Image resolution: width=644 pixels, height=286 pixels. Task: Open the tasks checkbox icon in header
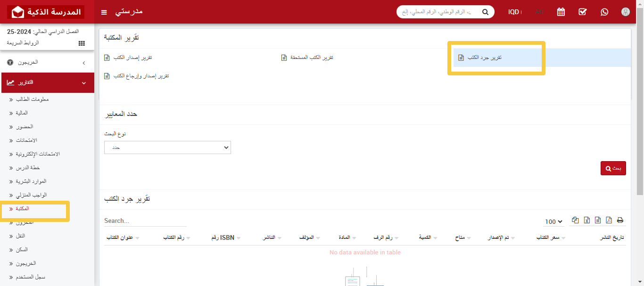pyautogui.click(x=582, y=11)
